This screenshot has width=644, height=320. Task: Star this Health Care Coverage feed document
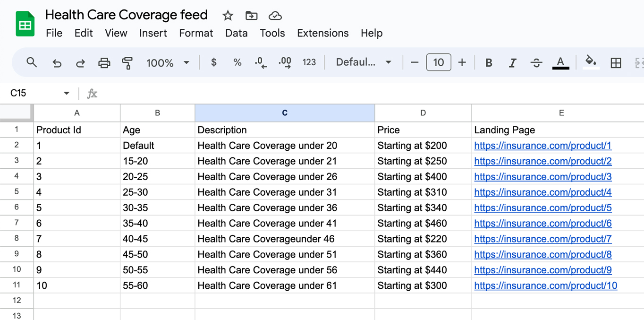[x=228, y=16]
